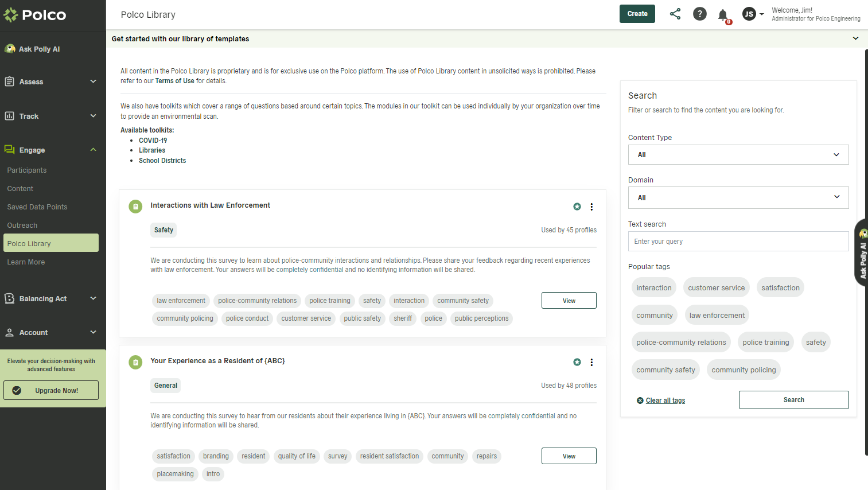Click star badge on Your Experience as a Resident
This screenshot has width=868, height=490.
[x=577, y=362]
